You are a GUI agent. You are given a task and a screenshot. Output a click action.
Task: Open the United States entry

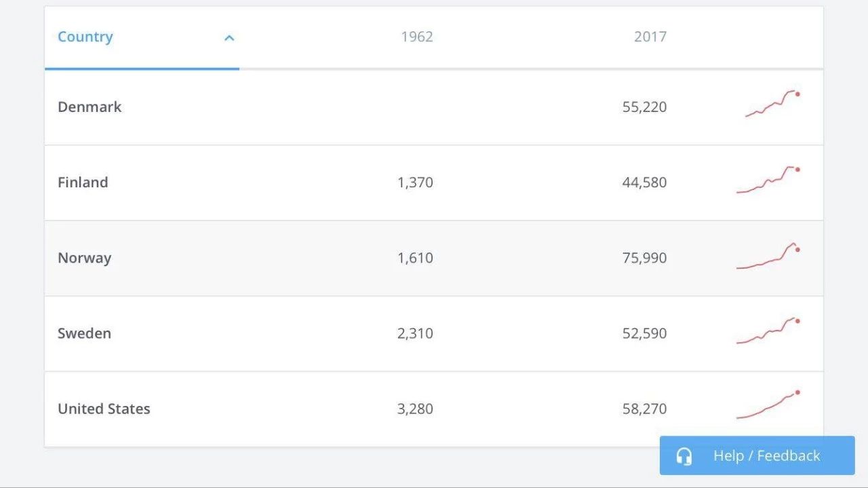[104, 409]
